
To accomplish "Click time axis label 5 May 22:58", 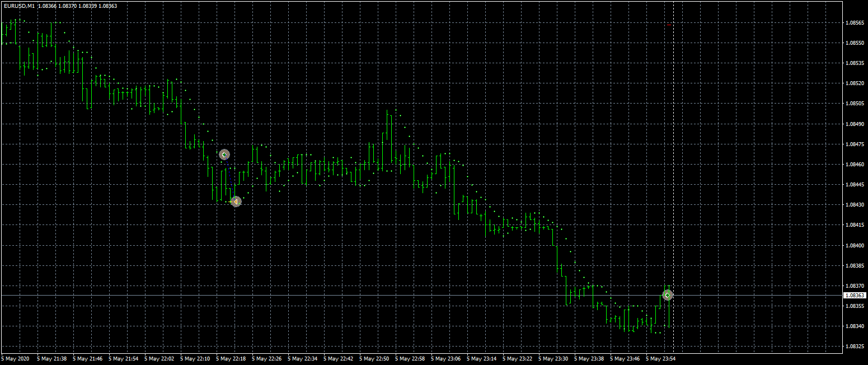I will pos(410,358).
